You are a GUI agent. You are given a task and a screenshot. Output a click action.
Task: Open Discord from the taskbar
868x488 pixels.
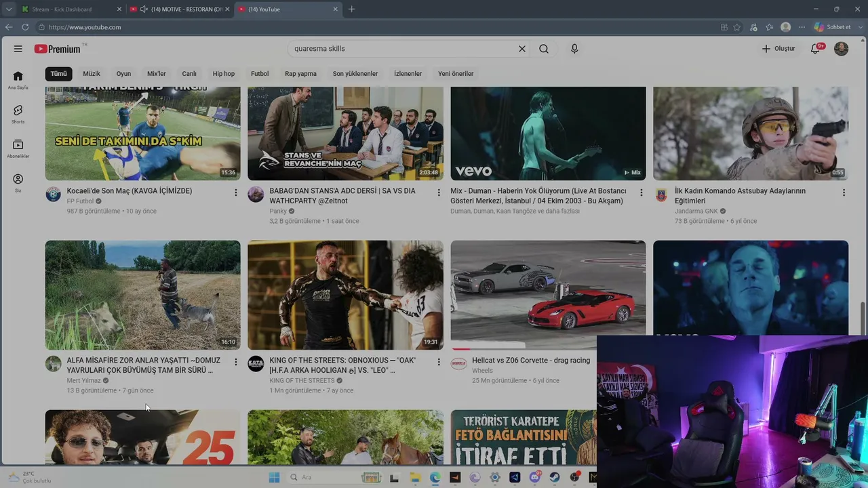click(536, 477)
